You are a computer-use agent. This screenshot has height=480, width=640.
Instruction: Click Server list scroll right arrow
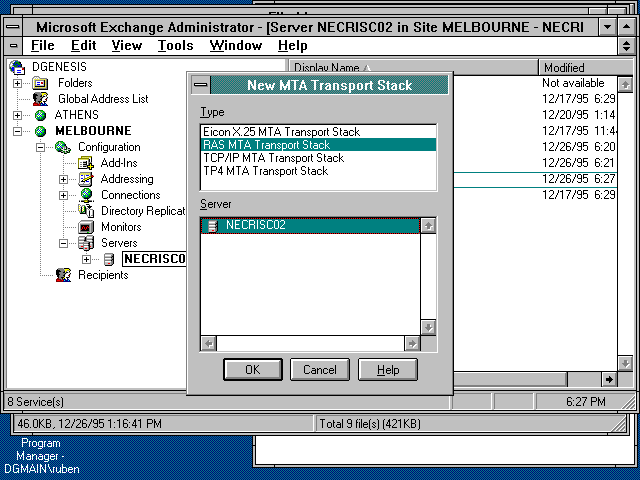pyautogui.click(x=412, y=344)
